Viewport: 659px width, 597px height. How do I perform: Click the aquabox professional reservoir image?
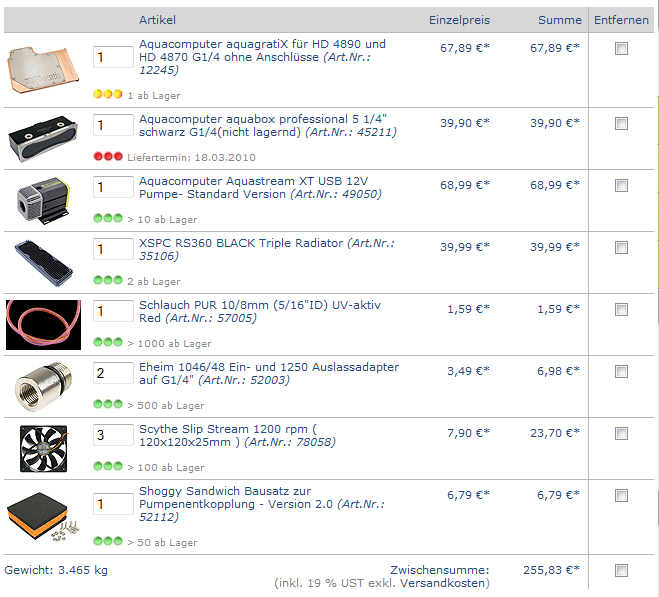[43, 139]
